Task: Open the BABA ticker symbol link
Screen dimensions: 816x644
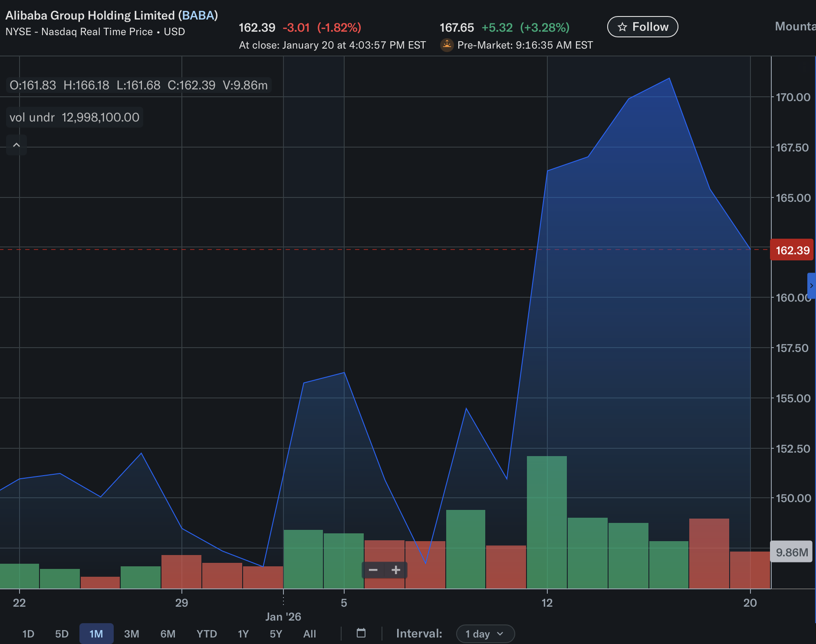Action: click(198, 16)
